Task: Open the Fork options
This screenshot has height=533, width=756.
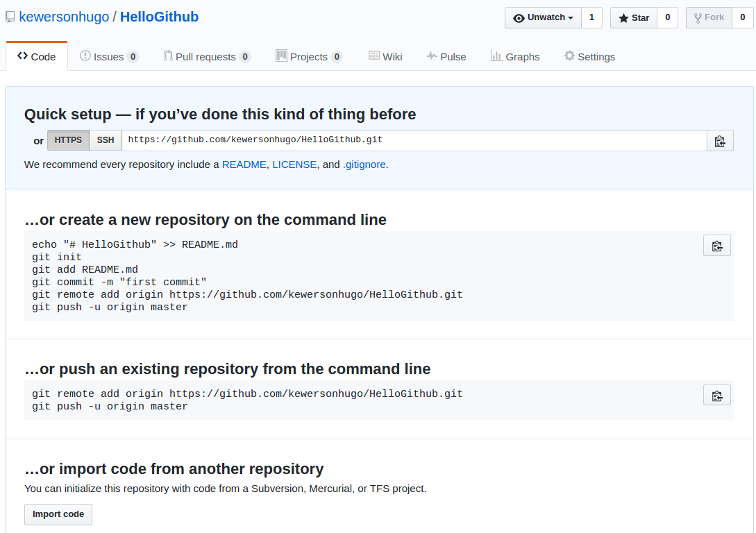Action: [708, 17]
